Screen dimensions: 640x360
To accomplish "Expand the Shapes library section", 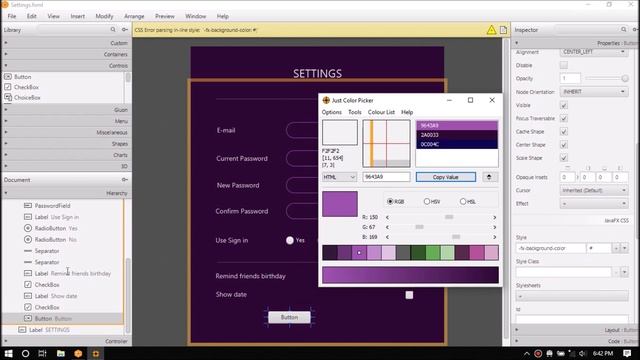I will click(67, 144).
